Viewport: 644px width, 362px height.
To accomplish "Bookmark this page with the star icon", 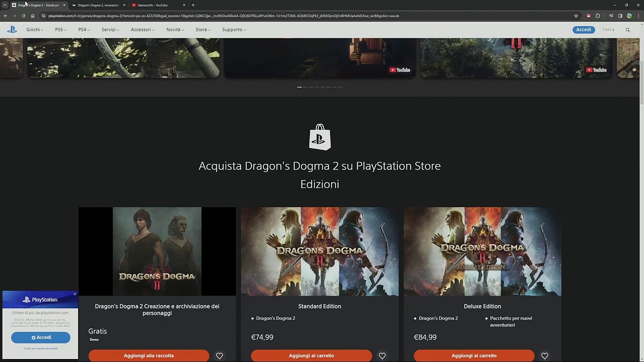I will tap(576, 16).
